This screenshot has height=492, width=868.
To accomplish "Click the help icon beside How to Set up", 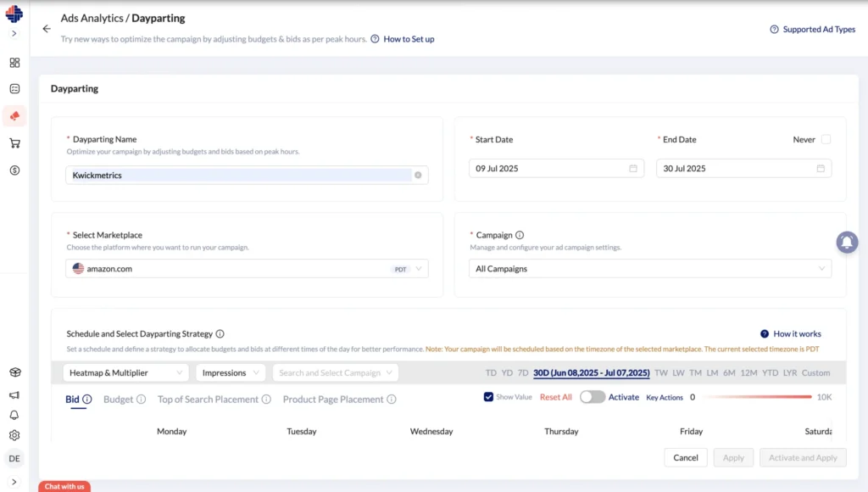I will (375, 39).
